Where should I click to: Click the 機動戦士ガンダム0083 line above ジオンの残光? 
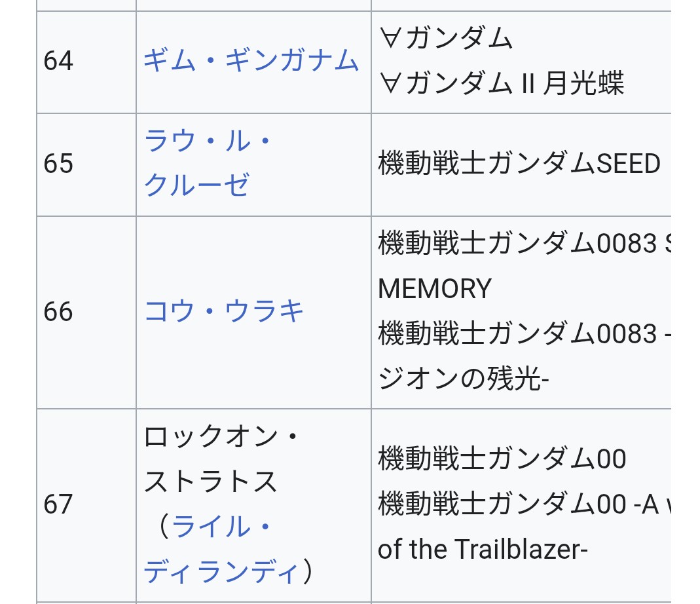pyautogui.click(x=517, y=334)
